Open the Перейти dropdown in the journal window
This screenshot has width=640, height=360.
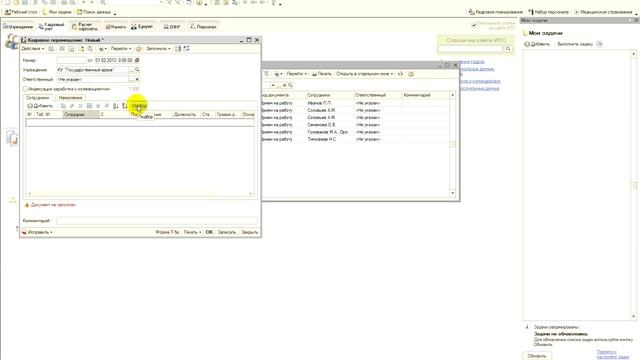click(296, 74)
